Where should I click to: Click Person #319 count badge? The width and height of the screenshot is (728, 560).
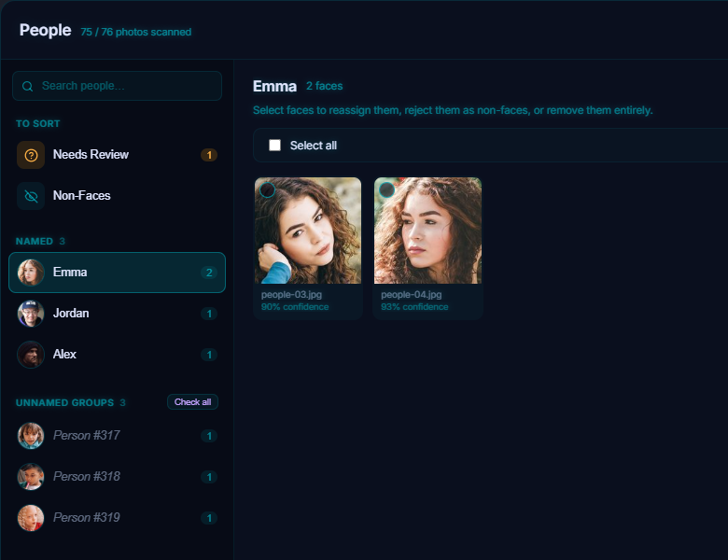(x=209, y=518)
